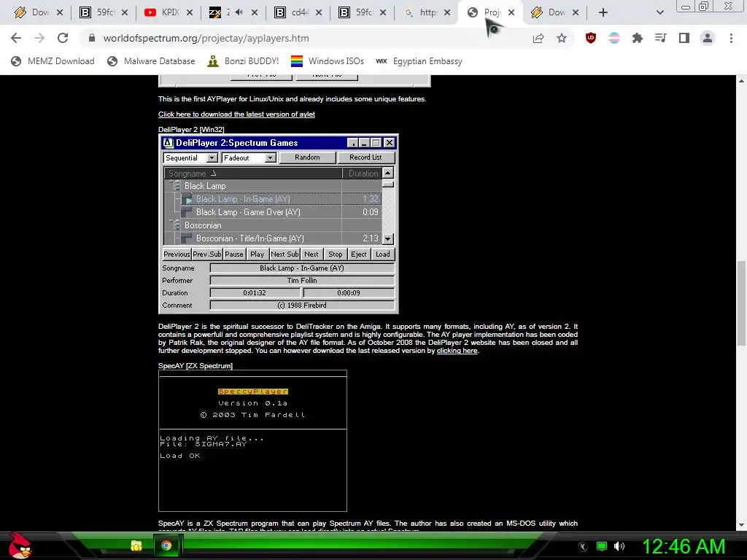Go back using the browser back arrow
The width and height of the screenshot is (747, 560).
pos(16,38)
